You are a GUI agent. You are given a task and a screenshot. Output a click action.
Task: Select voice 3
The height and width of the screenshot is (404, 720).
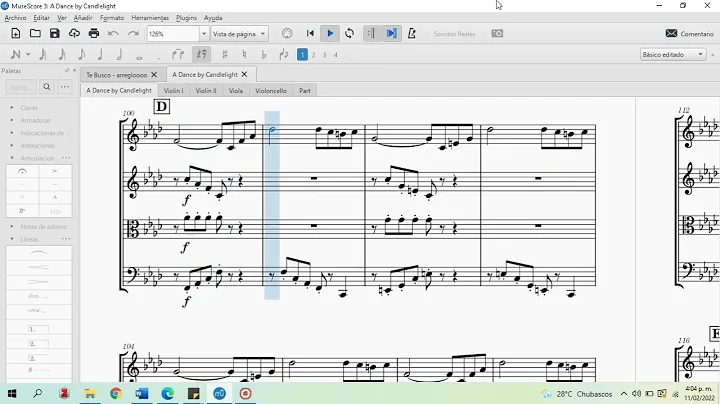324,55
